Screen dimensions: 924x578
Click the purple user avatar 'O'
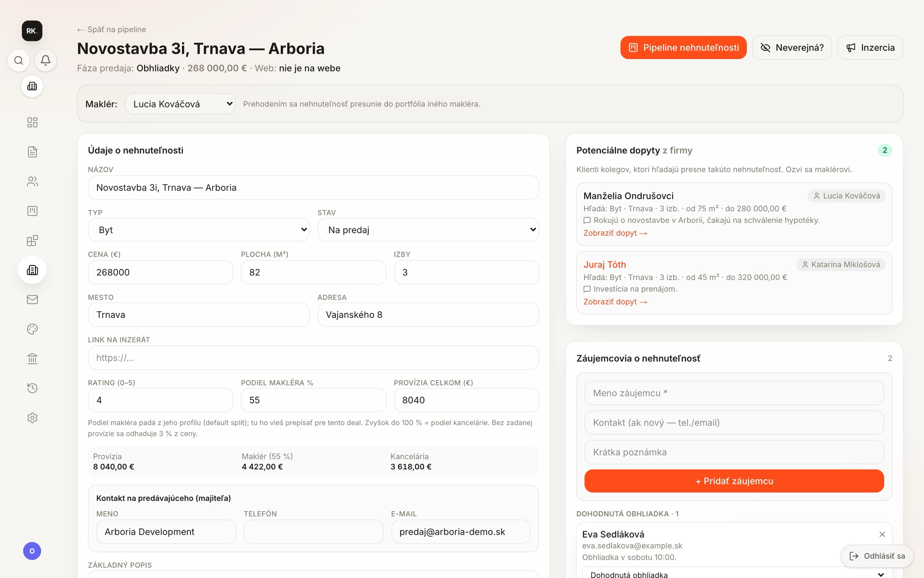pos(32,551)
